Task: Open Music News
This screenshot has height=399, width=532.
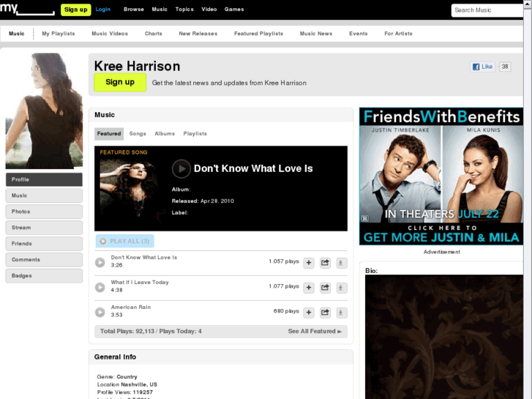Action: pos(316,34)
